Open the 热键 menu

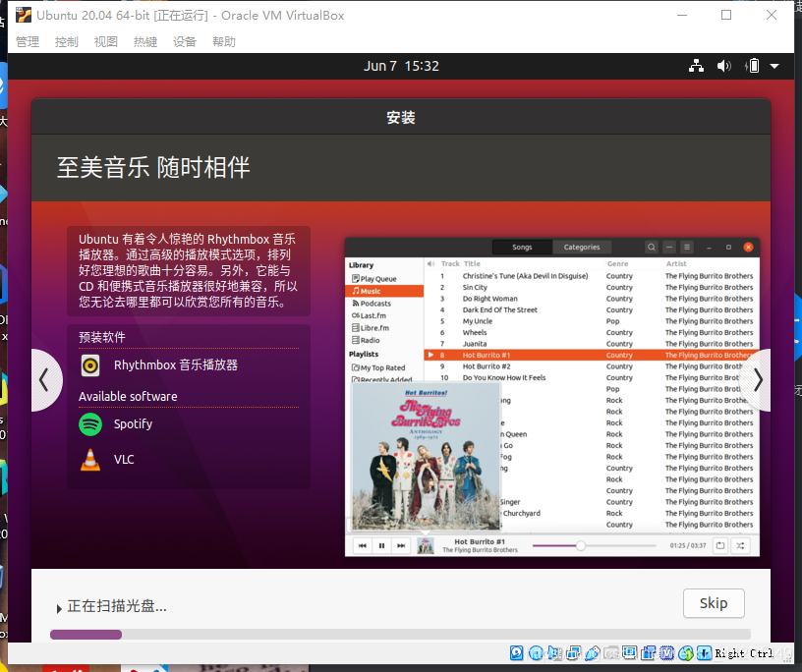[x=145, y=42]
